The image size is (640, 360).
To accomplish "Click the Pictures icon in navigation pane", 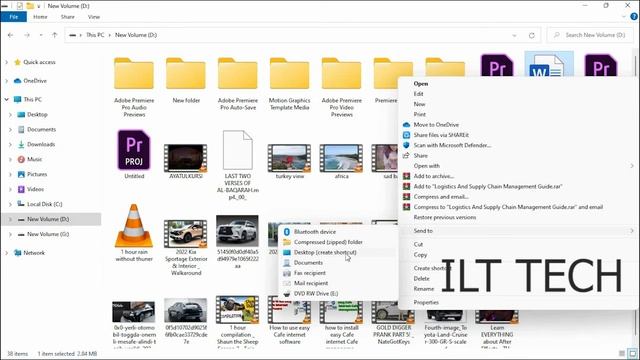I will pos(21,174).
